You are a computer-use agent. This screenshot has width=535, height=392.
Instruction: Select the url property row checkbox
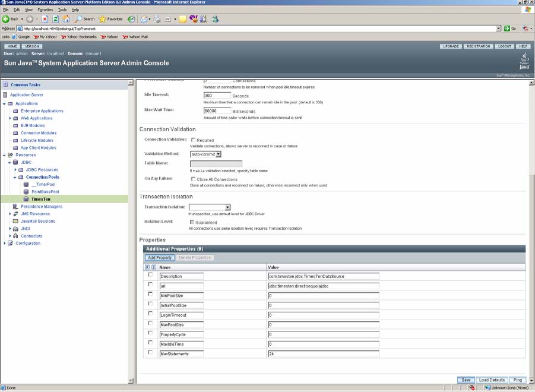coord(150,284)
